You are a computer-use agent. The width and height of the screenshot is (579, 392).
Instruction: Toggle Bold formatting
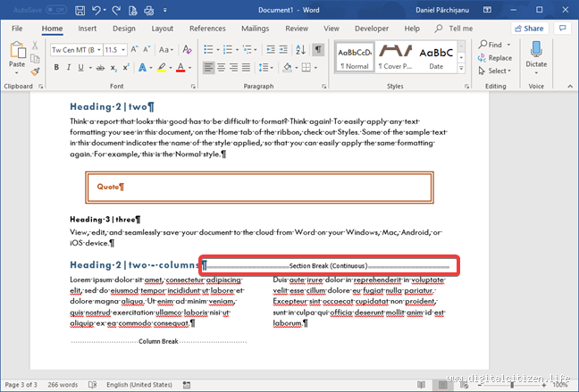pyautogui.click(x=55, y=68)
